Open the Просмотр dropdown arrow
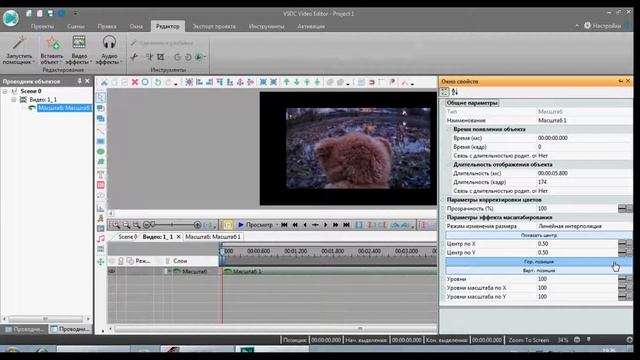Image resolution: width=640 pixels, height=360 pixels. pyautogui.click(x=277, y=225)
